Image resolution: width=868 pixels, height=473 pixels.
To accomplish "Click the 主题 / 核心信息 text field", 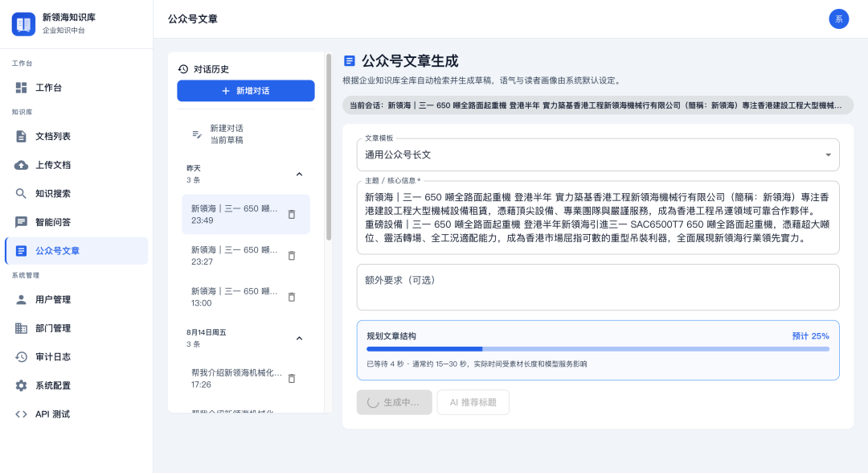I will pyautogui.click(x=598, y=218).
